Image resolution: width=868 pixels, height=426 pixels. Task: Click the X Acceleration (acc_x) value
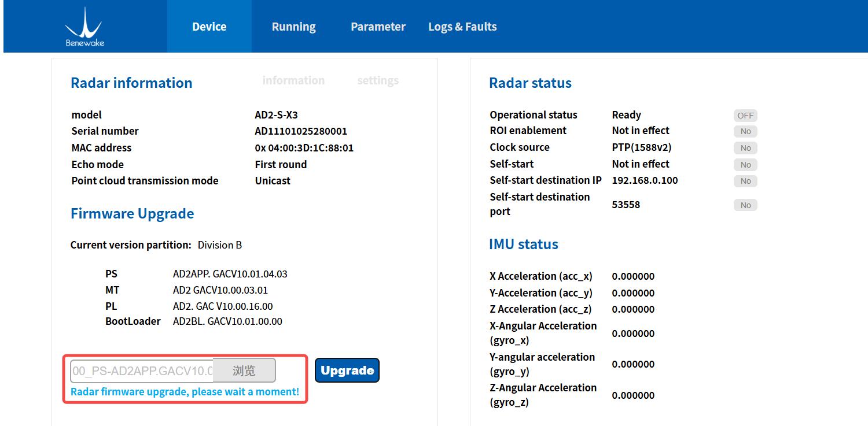[x=633, y=276]
